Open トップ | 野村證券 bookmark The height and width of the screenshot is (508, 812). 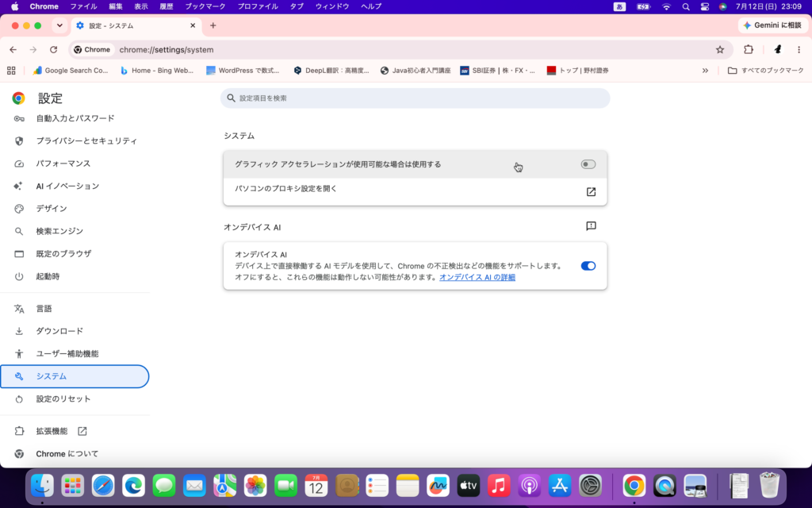click(x=578, y=71)
